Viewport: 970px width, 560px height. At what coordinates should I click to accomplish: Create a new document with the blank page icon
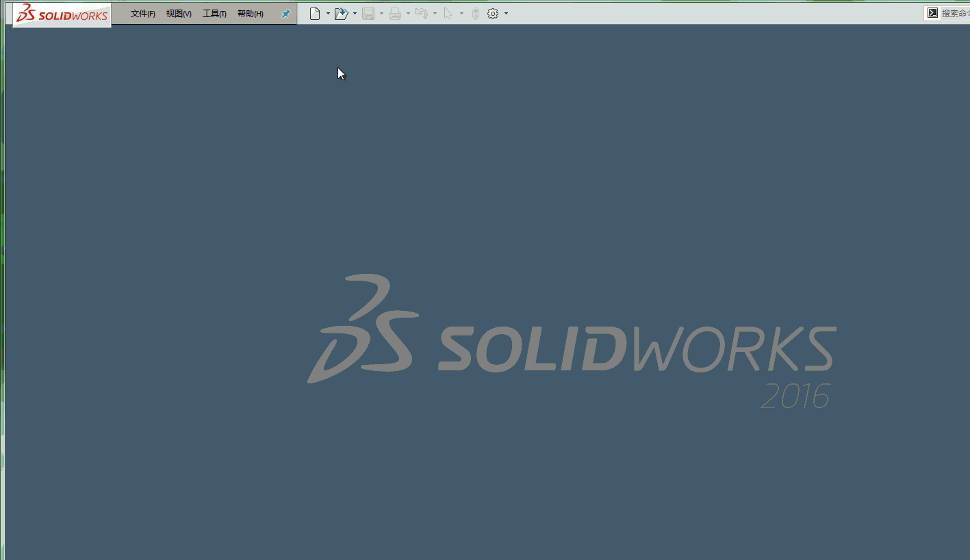[315, 14]
